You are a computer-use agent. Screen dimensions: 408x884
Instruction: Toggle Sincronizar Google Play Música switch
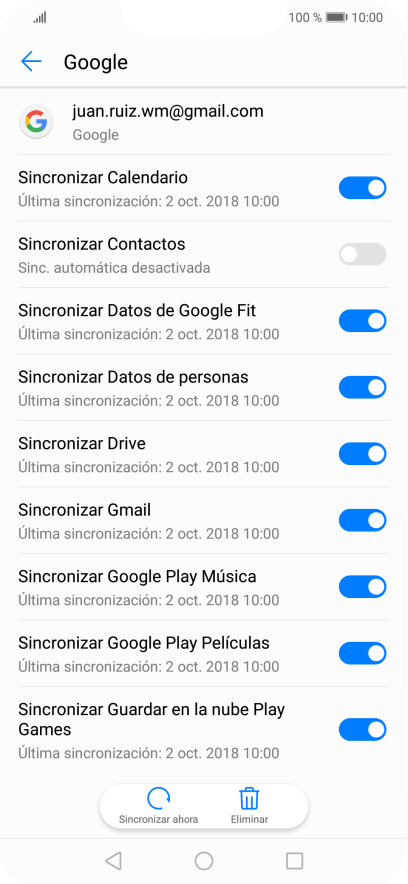(x=362, y=587)
